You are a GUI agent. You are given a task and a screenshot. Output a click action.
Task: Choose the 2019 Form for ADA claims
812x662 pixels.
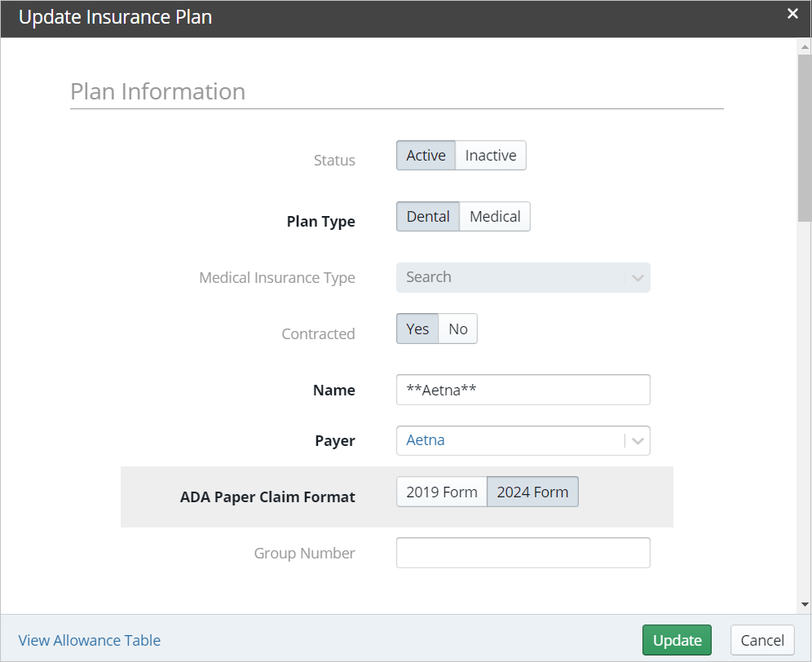point(442,492)
